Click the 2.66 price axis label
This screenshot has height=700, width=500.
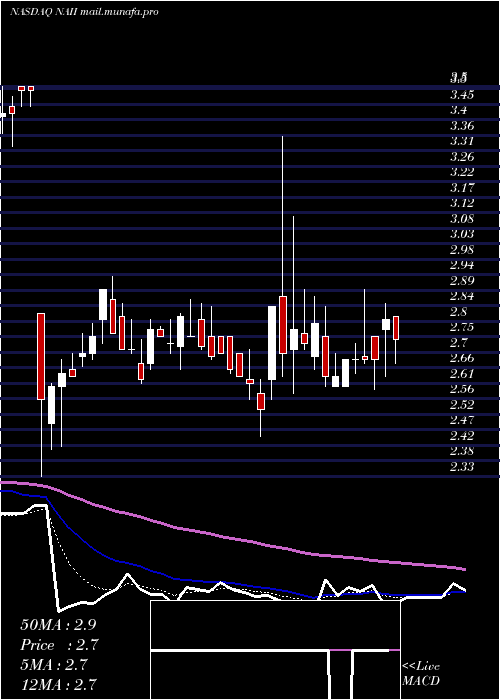pos(462,358)
